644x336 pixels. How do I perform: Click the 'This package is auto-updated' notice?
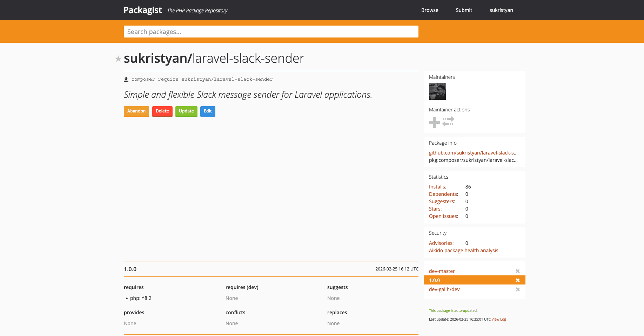point(453,311)
